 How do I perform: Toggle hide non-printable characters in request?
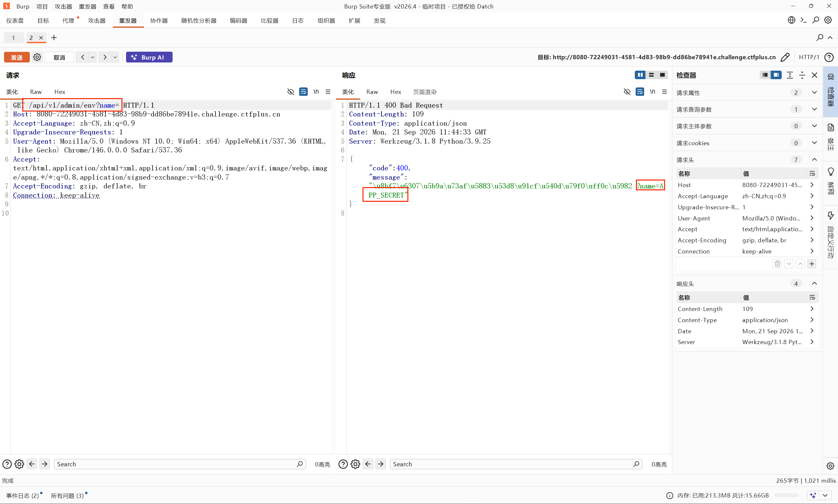pyautogui.click(x=290, y=92)
